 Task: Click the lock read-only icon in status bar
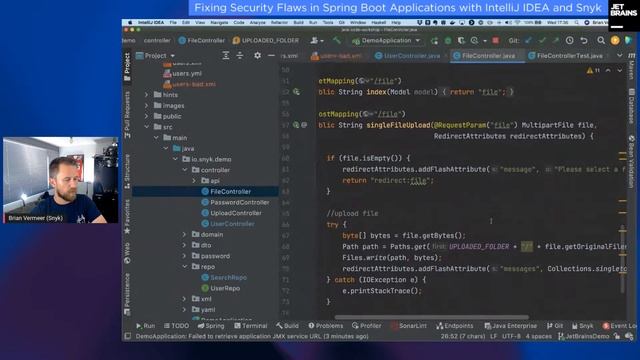617,336
